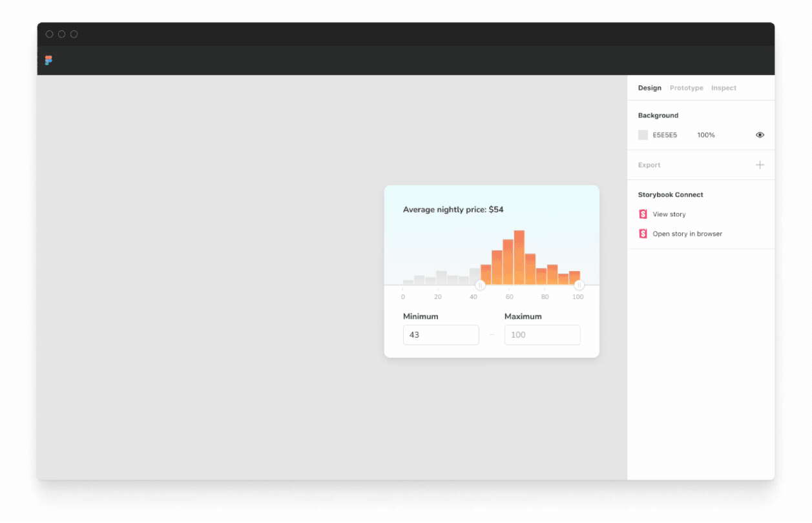Image resolution: width=812 pixels, height=523 pixels.
Task: Switch to the Prototype tab
Action: [686, 88]
